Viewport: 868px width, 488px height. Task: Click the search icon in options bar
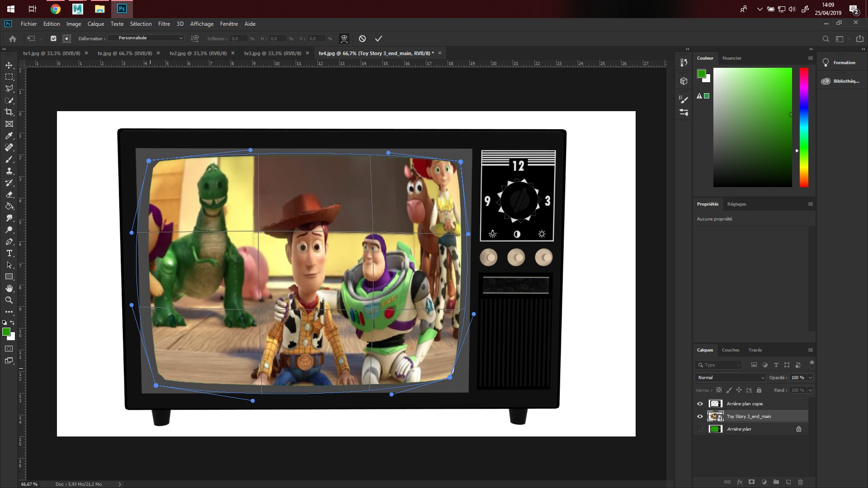coord(826,39)
